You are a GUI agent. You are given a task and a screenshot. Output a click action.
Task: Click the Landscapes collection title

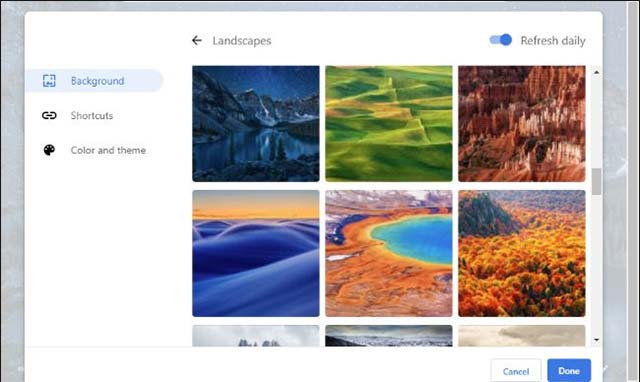pyautogui.click(x=242, y=41)
